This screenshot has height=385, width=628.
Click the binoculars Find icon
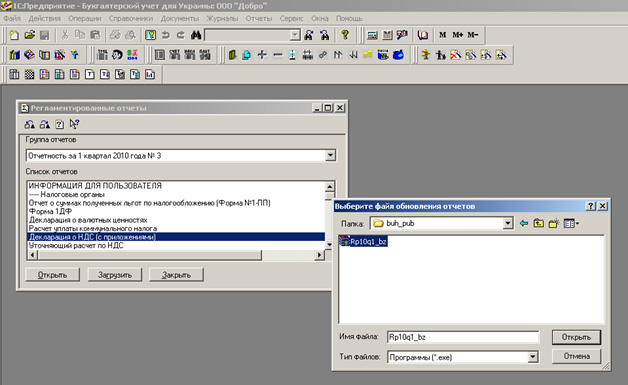196,35
